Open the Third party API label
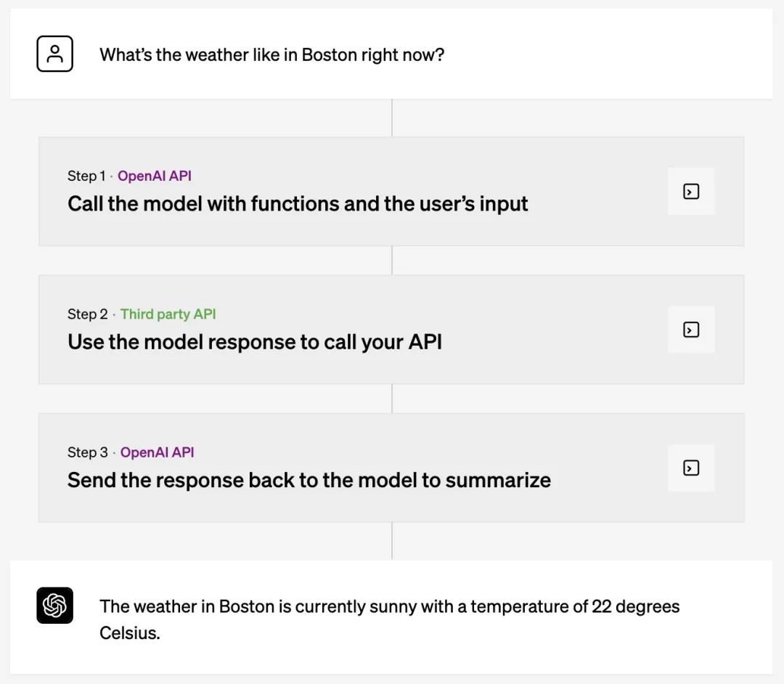The height and width of the screenshot is (684, 784). [168, 314]
